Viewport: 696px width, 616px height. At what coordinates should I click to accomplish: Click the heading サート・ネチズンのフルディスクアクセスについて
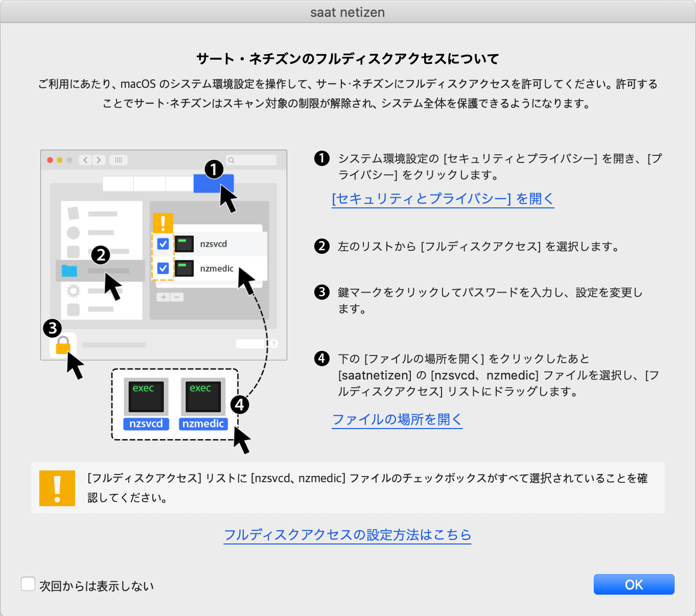tap(347, 59)
